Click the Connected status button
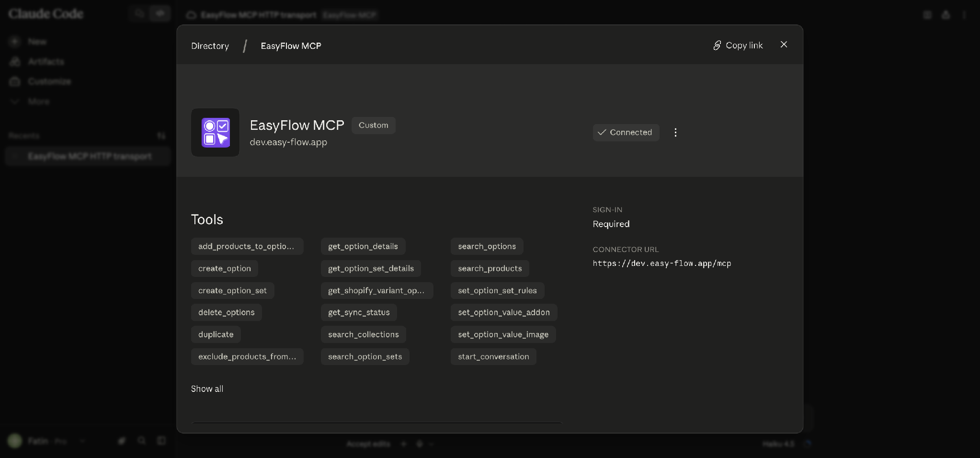Viewport: 980px width, 458px height. click(x=626, y=133)
